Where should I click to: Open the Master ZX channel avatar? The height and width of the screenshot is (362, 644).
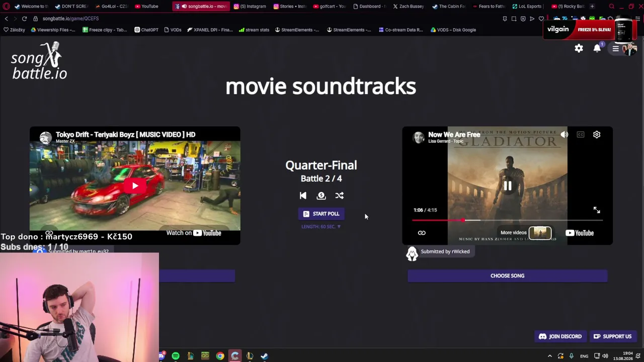pyautogui.click(x=46, y=138)
